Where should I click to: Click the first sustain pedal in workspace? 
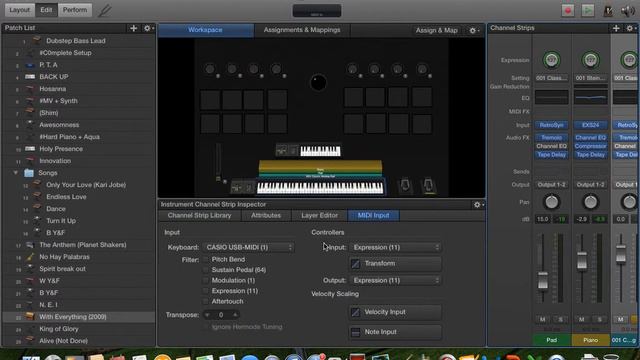pyautogui.click(x=405, y=185)
